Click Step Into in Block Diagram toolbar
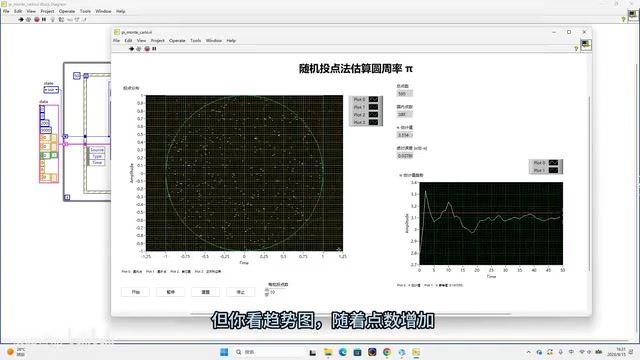This screenshot has height=360, width=640. (x=69, y=19)
